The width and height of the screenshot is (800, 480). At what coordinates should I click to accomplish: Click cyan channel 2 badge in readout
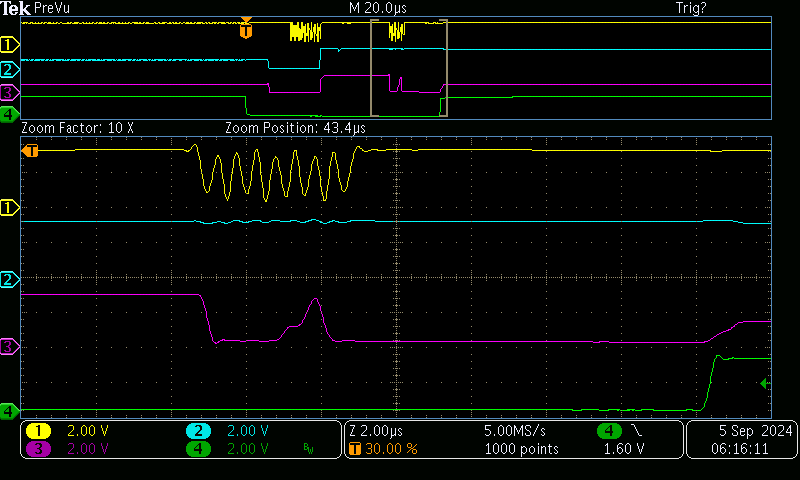click(x=198, y=431)
